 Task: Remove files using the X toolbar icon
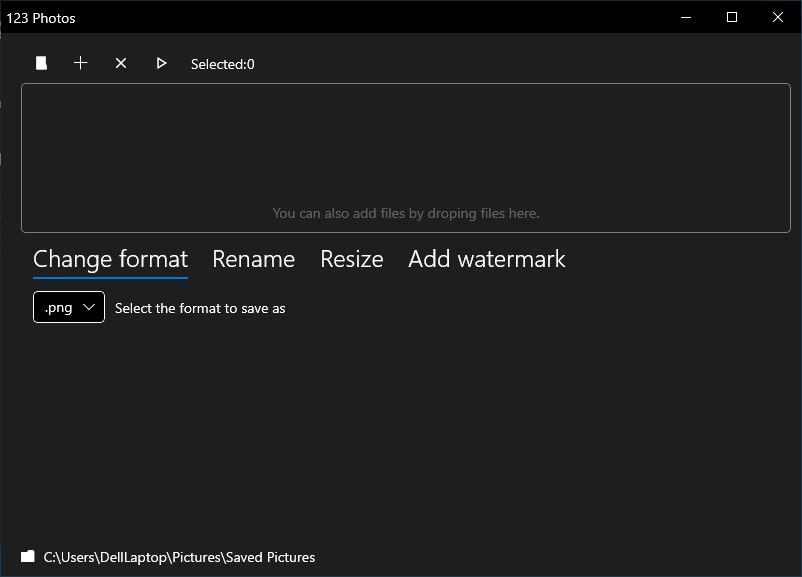pyautogui.click(x=121, y=63)
